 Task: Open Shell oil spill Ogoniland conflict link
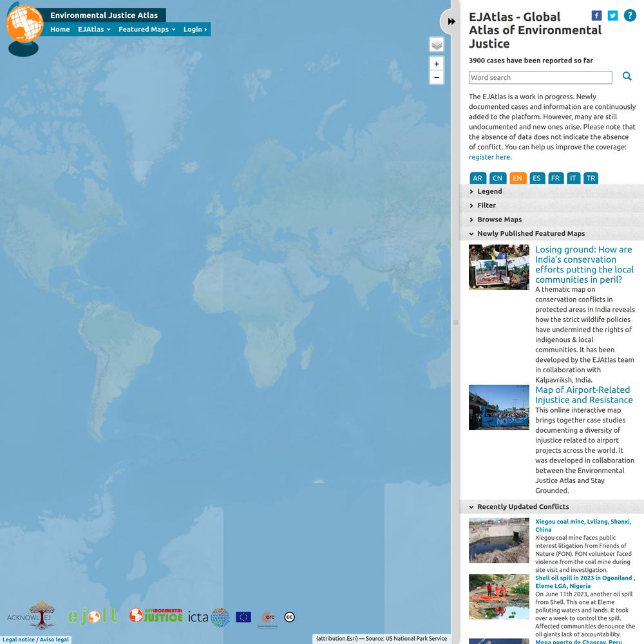click(x=585, y=582)
